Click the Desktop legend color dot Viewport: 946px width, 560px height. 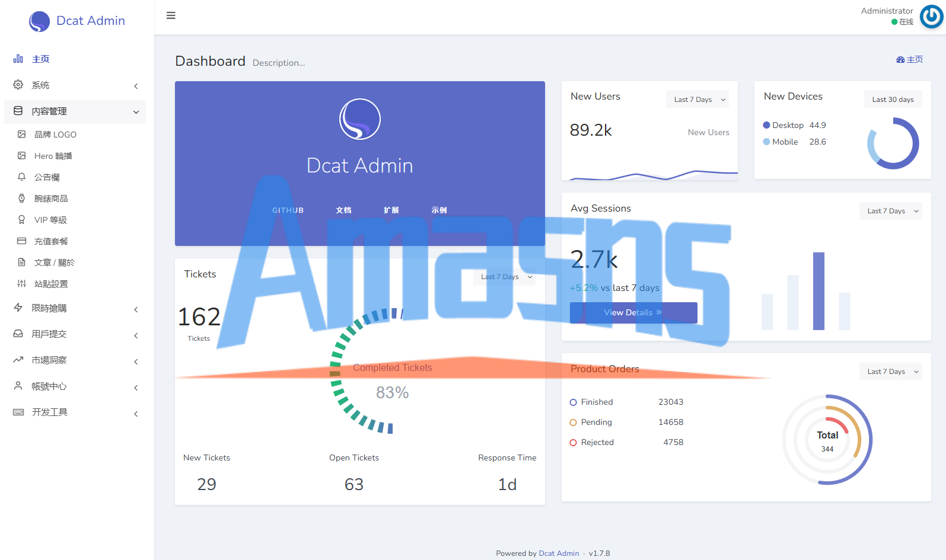point(766,125)
